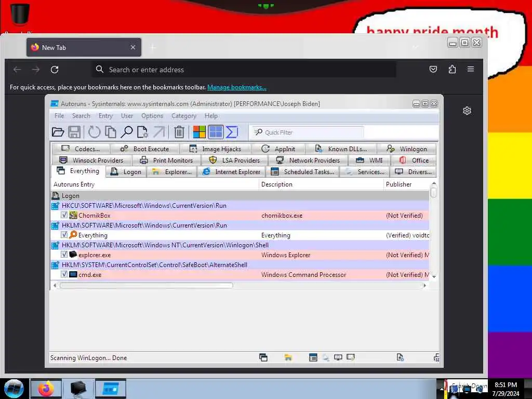Switch to the Image Hijacks tab
The width and height of the screenshot is (532, 399).
(215, 149)
